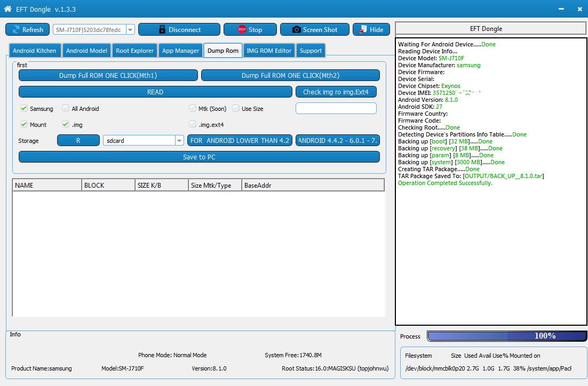Viewport: 588px width, 386px height.
Task: Open the Support tab
Action: click(311, 51)
